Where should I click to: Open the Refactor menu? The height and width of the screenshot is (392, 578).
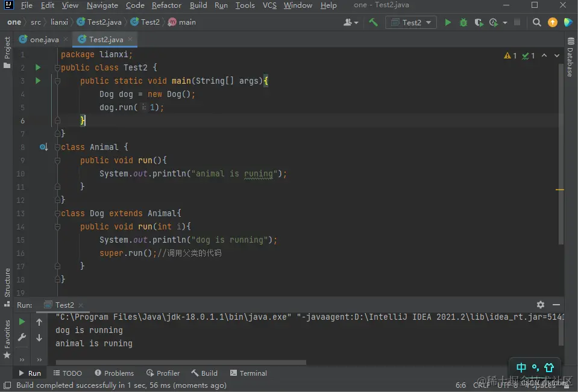(x=166, y=5)
